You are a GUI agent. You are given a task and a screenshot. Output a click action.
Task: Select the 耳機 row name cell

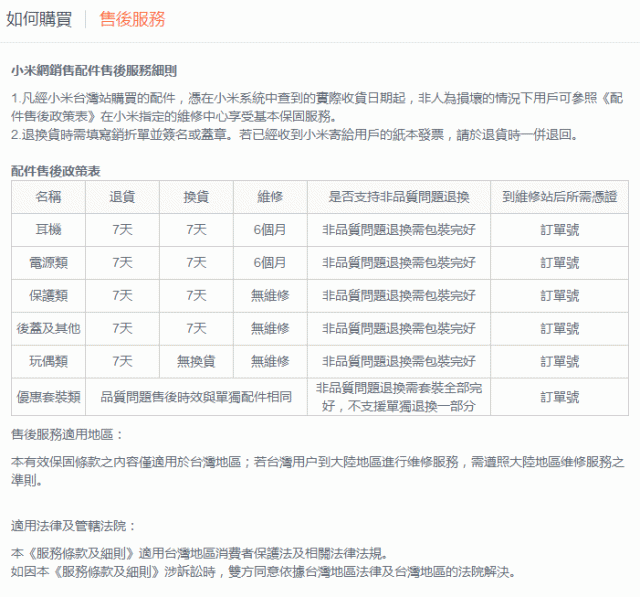[x=49, y=230]
